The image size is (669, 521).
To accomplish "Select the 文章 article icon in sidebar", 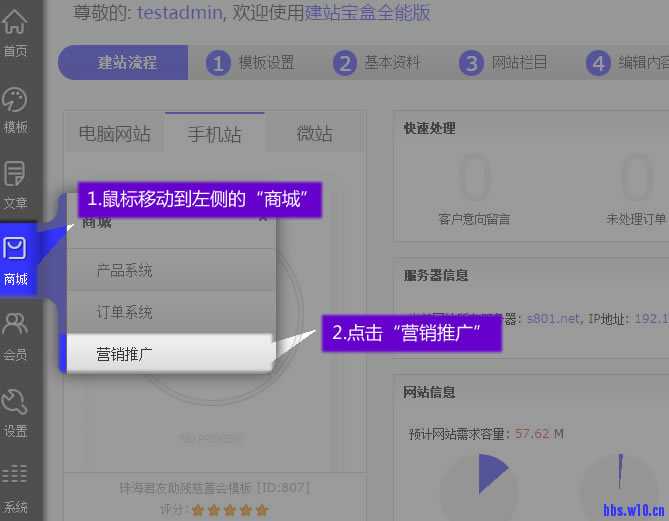I will pos(16,176).
